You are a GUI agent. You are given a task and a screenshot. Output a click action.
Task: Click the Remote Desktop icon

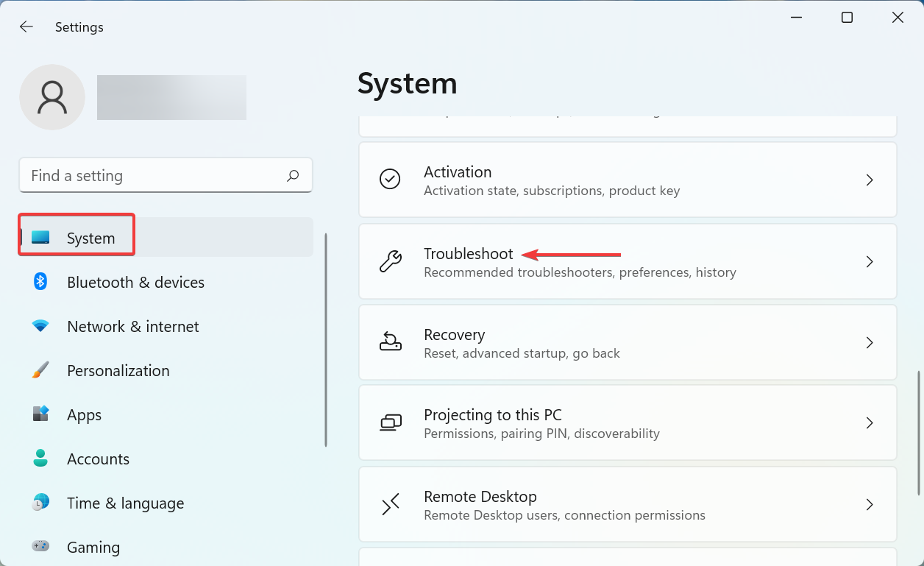pyautogui.click(x=391, y=505)
